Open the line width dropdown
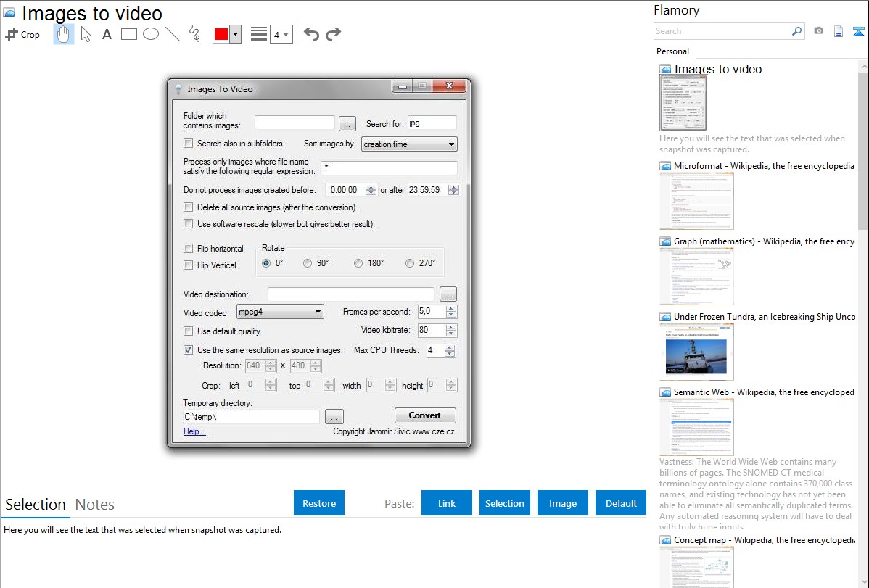Screen dimensions: 869x588 click(281, 34)
